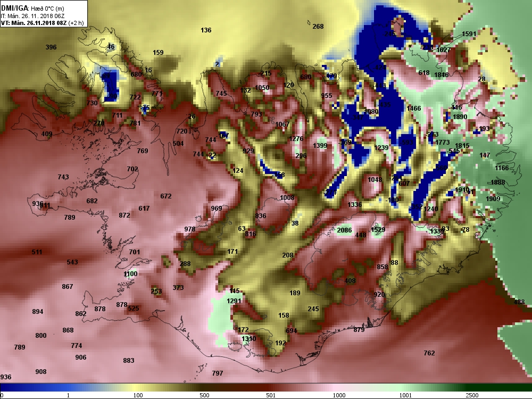Select the map value "1846"

click(x=442, y=75)
